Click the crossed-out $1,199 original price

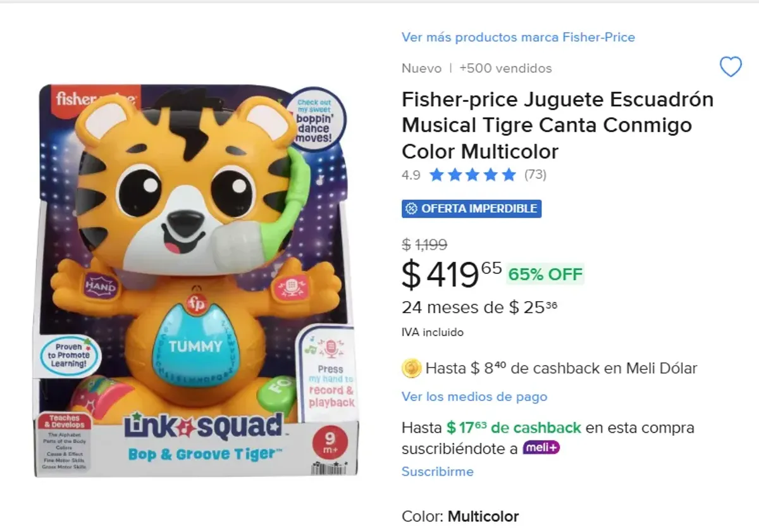[x=424, y=244]
